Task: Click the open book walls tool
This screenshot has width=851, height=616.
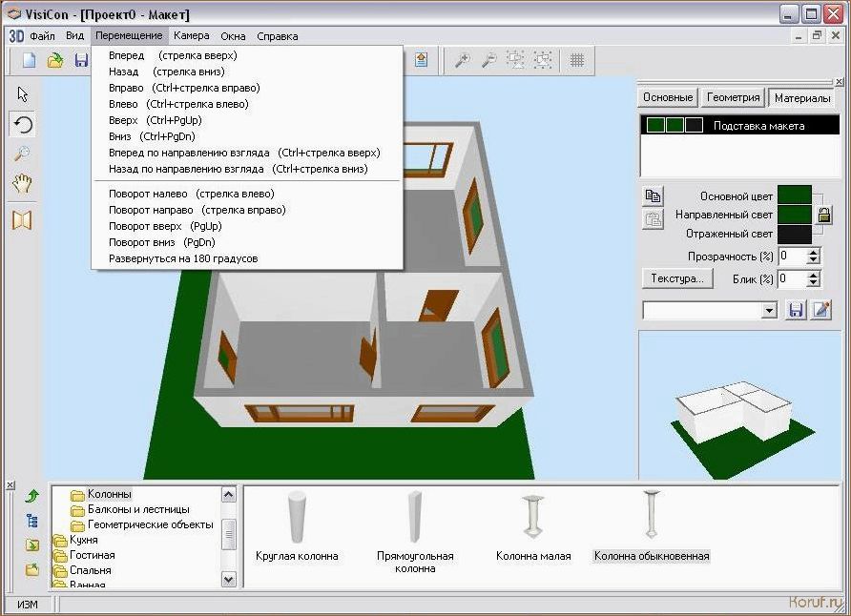Action: click(23, 220)
